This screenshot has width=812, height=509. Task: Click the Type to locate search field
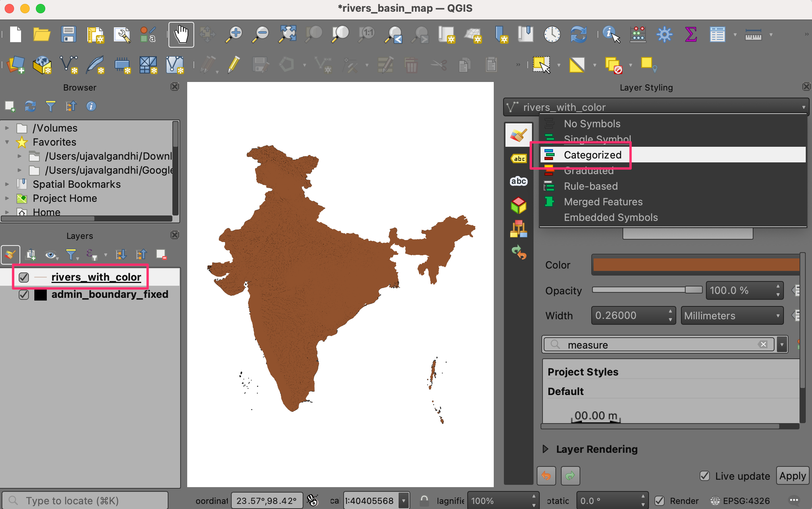[86, 500]
